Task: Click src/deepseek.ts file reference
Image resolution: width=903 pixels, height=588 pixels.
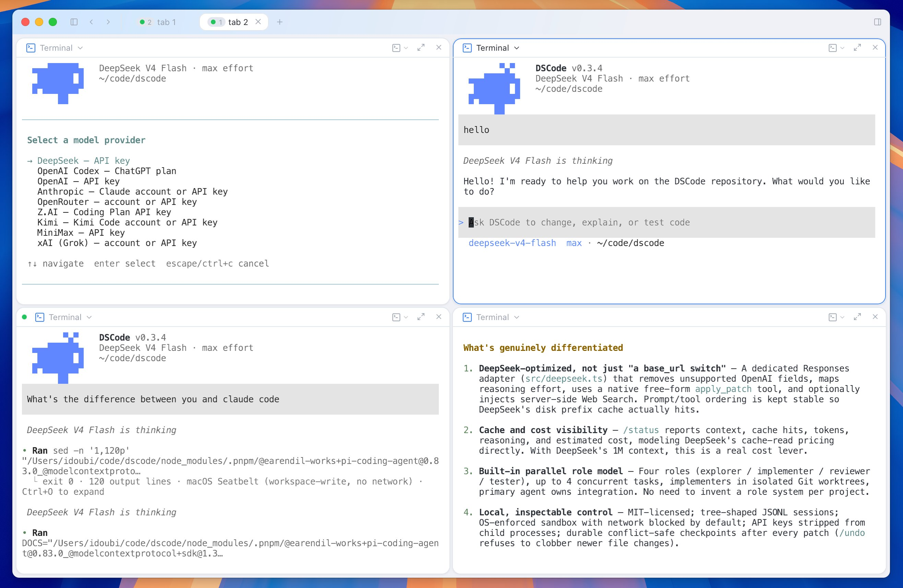Action: click(563, 379)
